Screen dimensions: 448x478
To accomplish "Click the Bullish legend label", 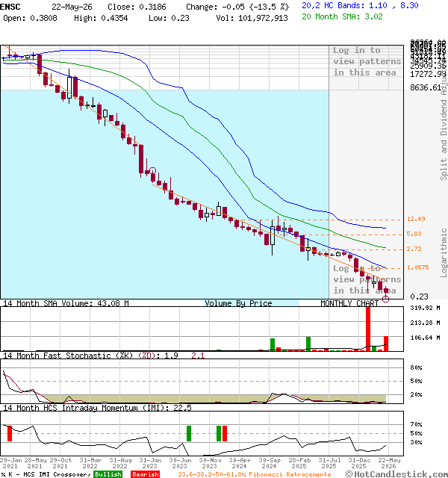I will (x=108, y=474).
